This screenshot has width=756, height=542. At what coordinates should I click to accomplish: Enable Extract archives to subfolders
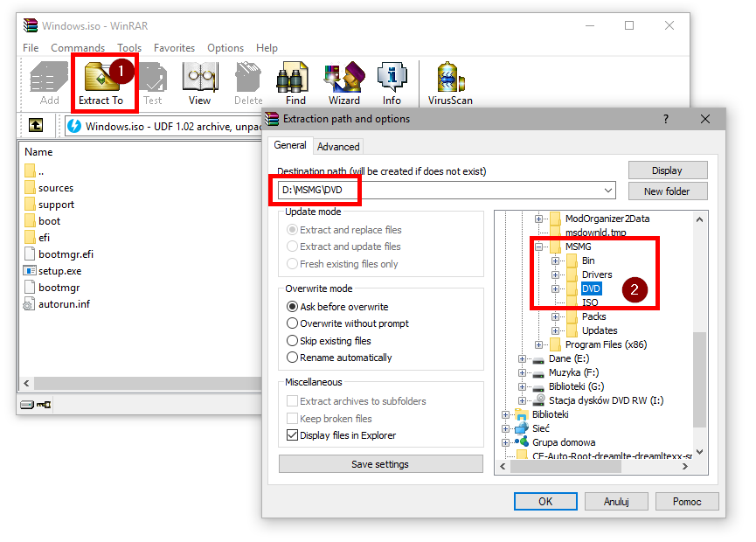click(x=357, y=401)
